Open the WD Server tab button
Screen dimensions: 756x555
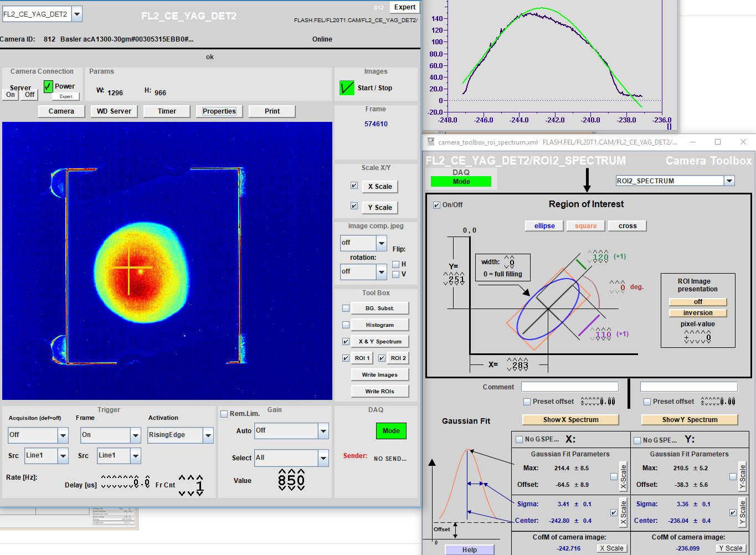coord(114,111)
